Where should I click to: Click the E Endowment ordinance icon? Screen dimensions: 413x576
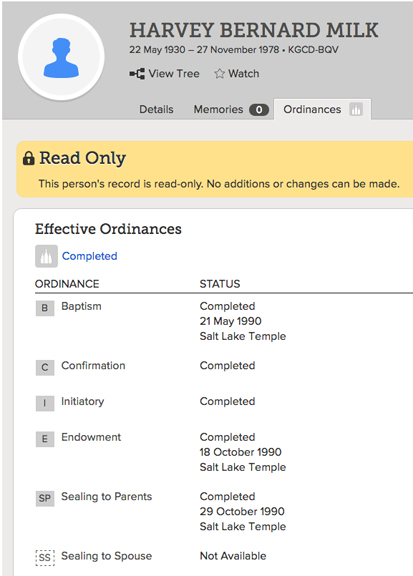click(45, 439)
